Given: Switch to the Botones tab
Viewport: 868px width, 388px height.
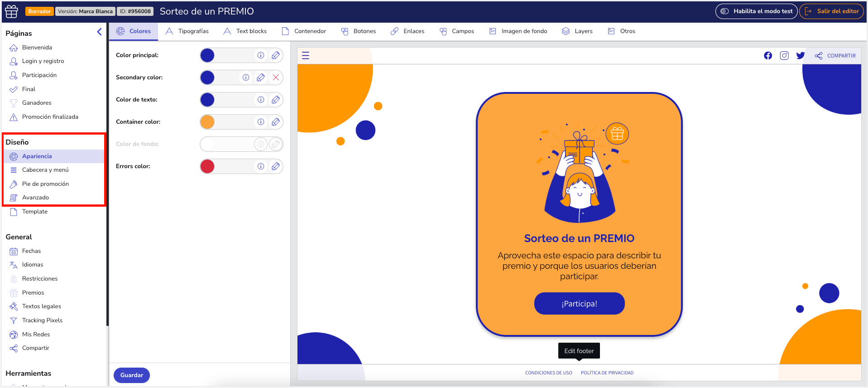Looking at the screenshot, I should tap(359, 31).
